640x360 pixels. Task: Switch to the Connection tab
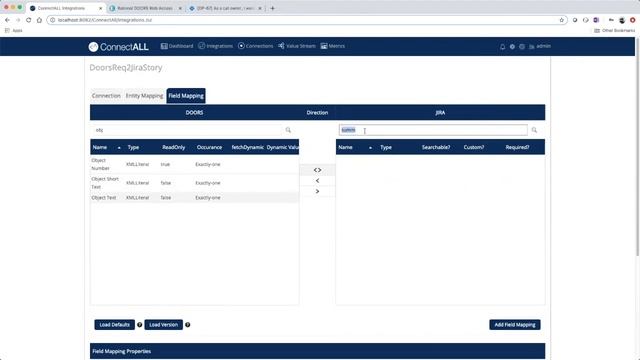point(106,96)
